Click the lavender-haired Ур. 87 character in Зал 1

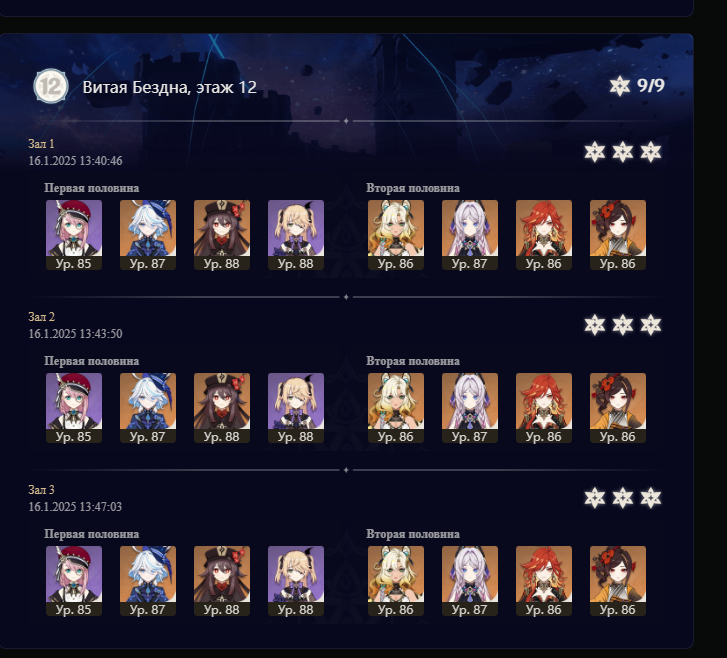pyautogui.click(x=470, y=235)
